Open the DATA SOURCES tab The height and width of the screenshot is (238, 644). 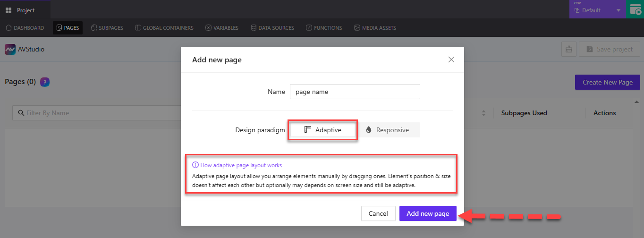[272, 28]
